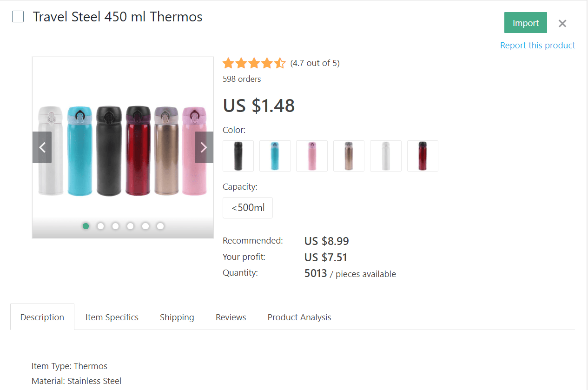
Task: Check the box next to the product title
Action: (x=17, y=16)
